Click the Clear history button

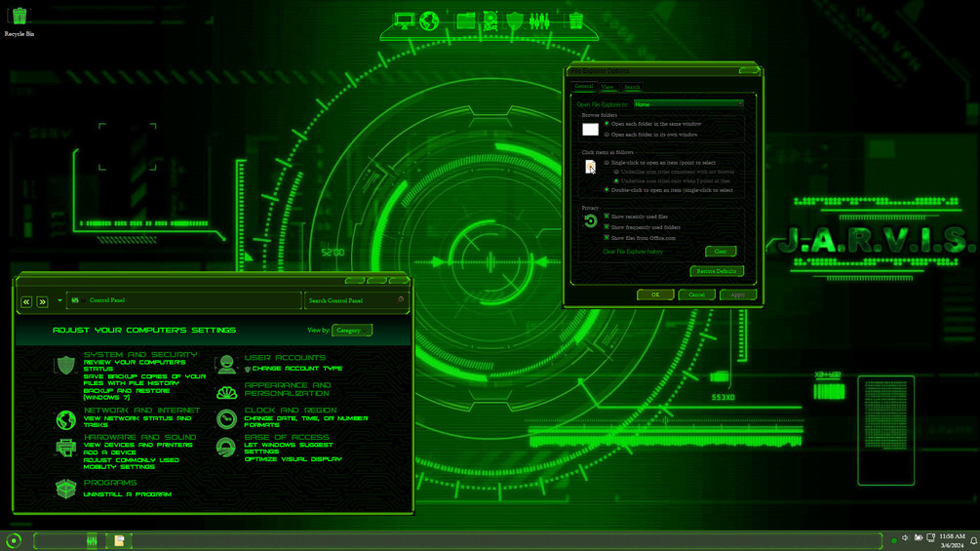tap(721, 252)
